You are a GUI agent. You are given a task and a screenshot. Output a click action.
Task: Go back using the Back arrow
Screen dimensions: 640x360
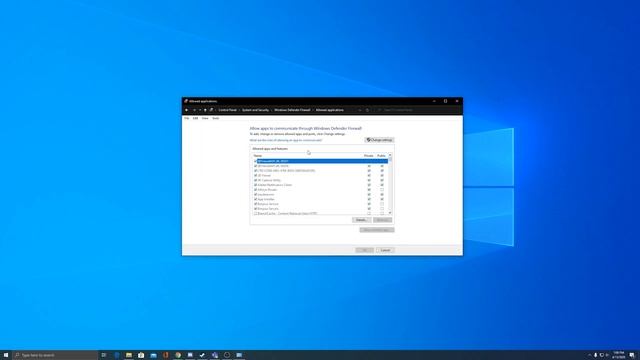(187, 110)
